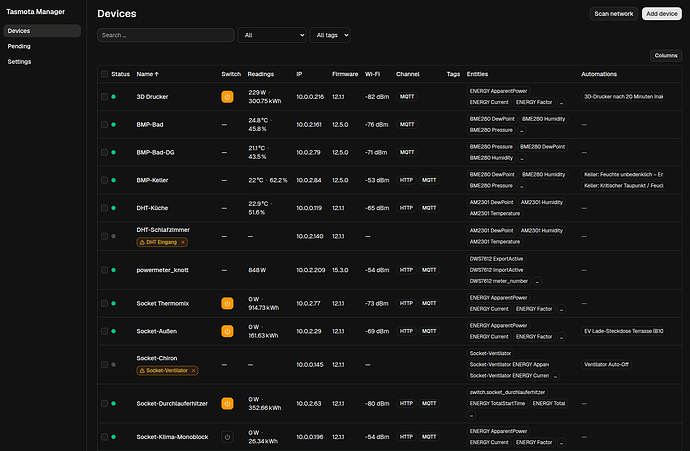The width and height of the screenshot is (690, 451).
Task: Open the Columns chooser
Action: (x=666, y=55)
